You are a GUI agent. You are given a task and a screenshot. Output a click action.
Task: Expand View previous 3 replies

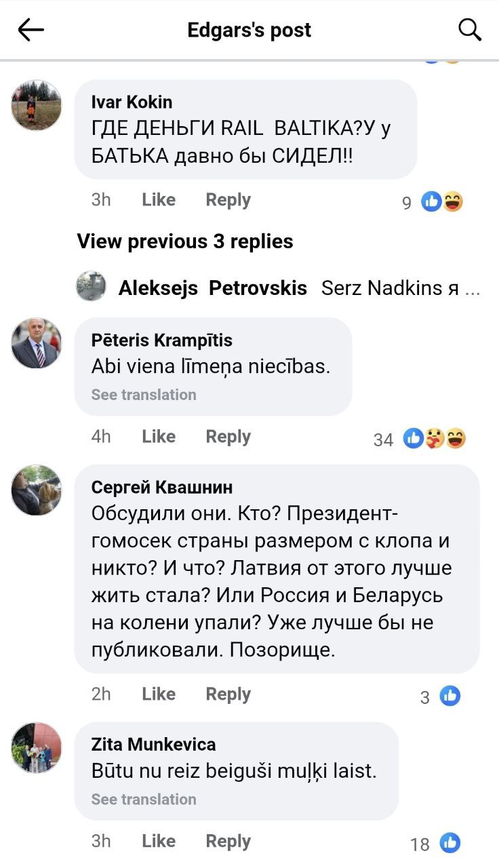click(x=185, y=241)
